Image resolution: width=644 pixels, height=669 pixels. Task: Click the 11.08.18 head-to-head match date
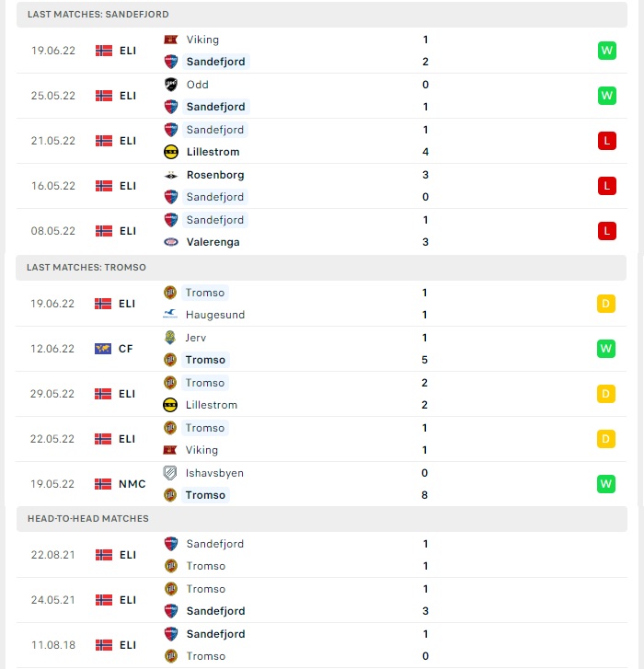(x=53, y=645)
